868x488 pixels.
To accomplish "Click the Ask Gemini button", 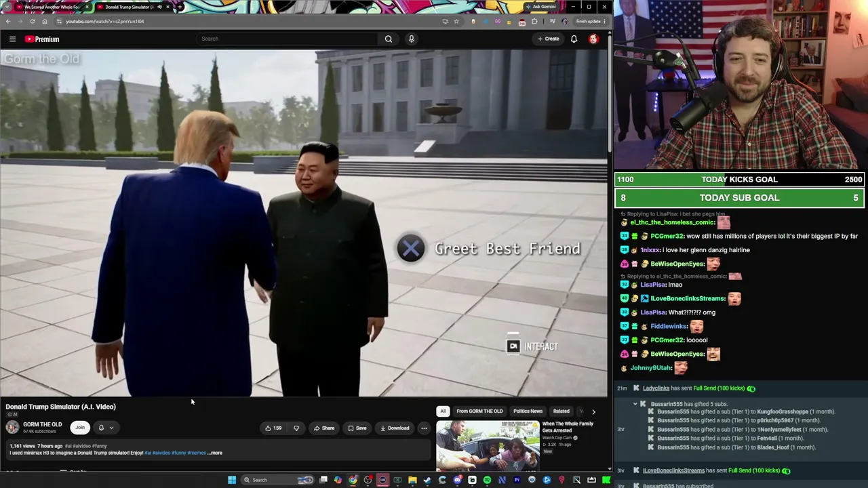I will point(541,7).
